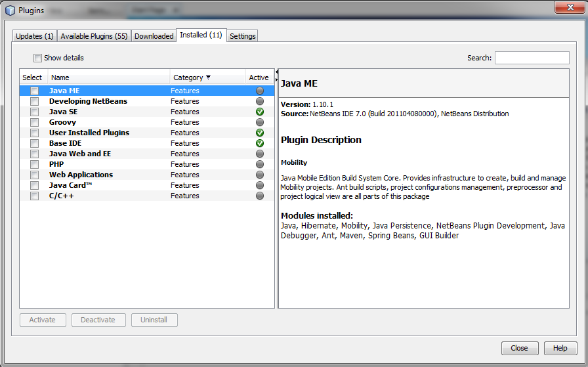Click the Active column header
This screenshot has width=588, height=367.
[259, 77]
